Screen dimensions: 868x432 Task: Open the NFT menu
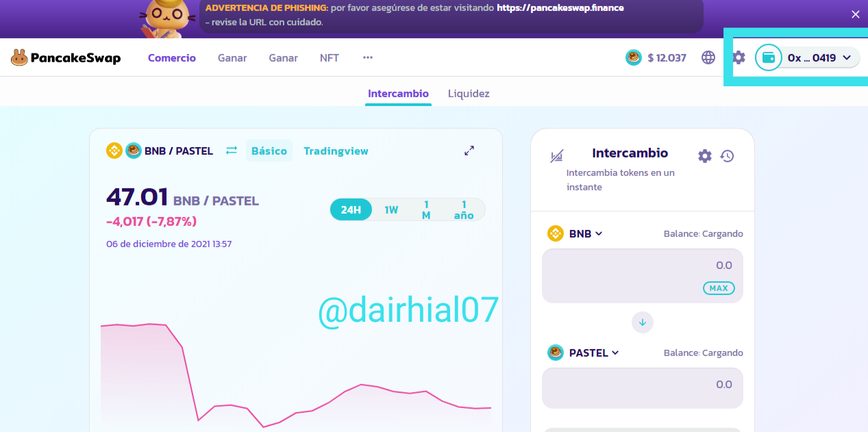click(330, 58)
